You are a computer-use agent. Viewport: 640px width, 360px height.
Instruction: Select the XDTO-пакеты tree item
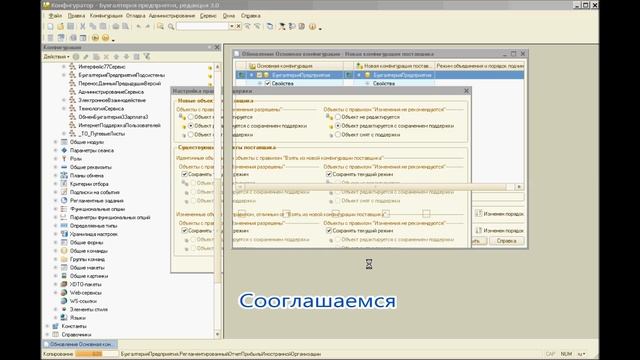coord(86,284)
